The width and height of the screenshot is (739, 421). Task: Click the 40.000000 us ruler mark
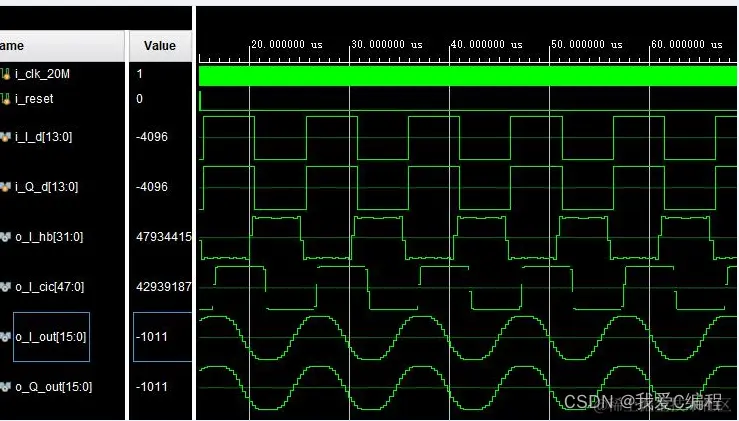(487, 45)
